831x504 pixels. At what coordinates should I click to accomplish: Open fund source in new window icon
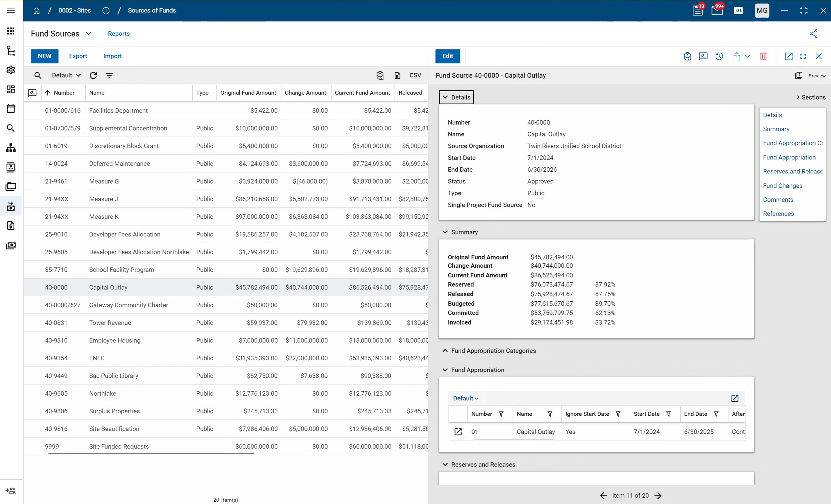788,56
